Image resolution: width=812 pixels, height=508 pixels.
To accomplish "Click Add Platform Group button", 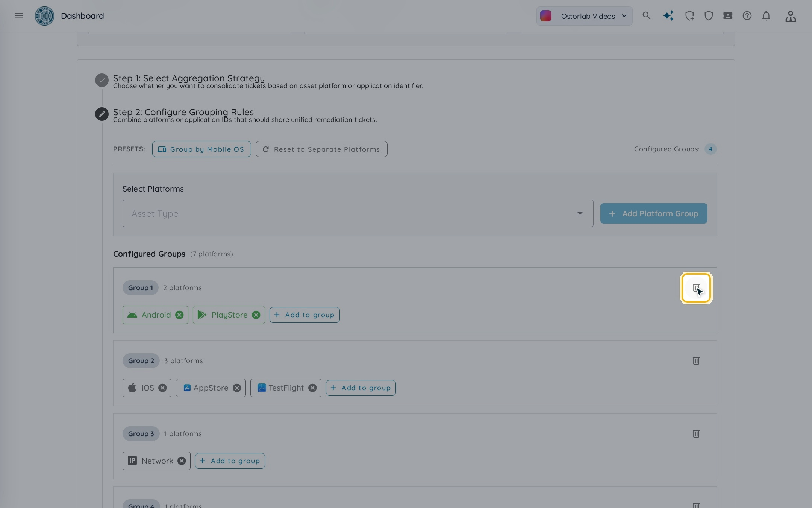I will tap(654, 213).
